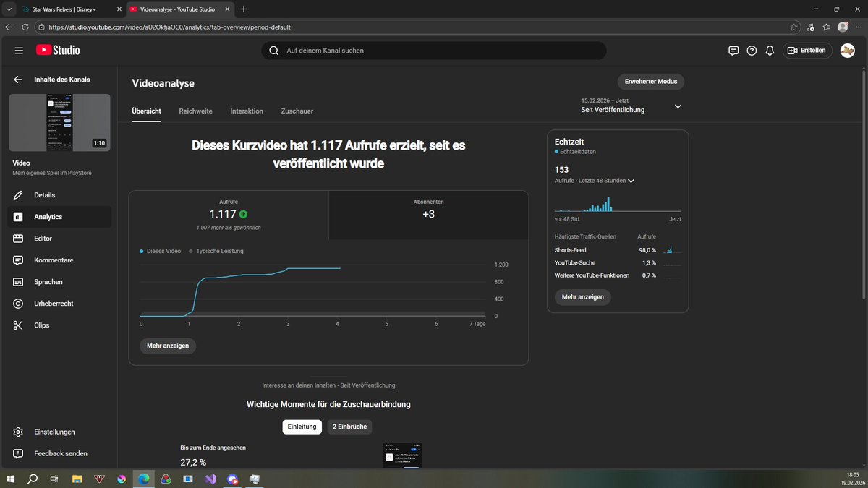
Task: Click the search magnifier icon in Studio
Action: pyautogui.click(x=273, y=51)
